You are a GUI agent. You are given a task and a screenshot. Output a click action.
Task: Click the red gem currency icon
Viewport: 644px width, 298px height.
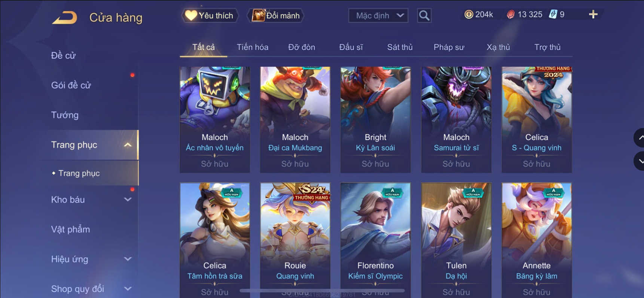[510, 15]
